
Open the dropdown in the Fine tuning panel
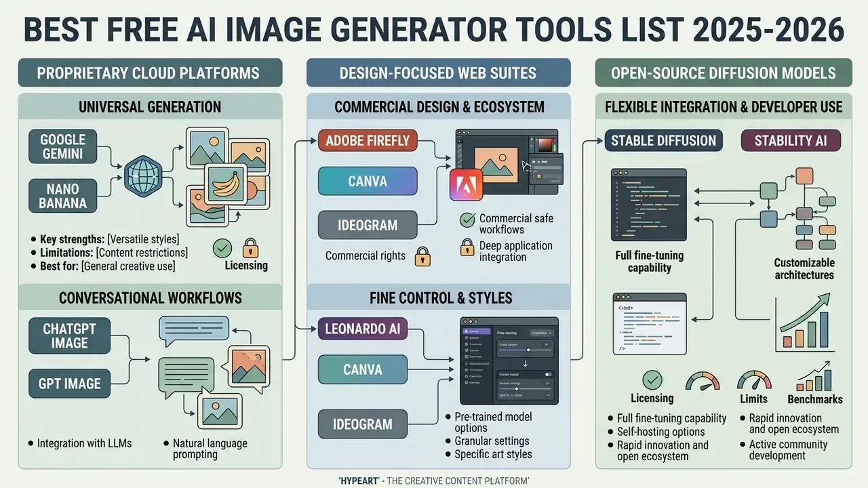[x=541, y=333]
